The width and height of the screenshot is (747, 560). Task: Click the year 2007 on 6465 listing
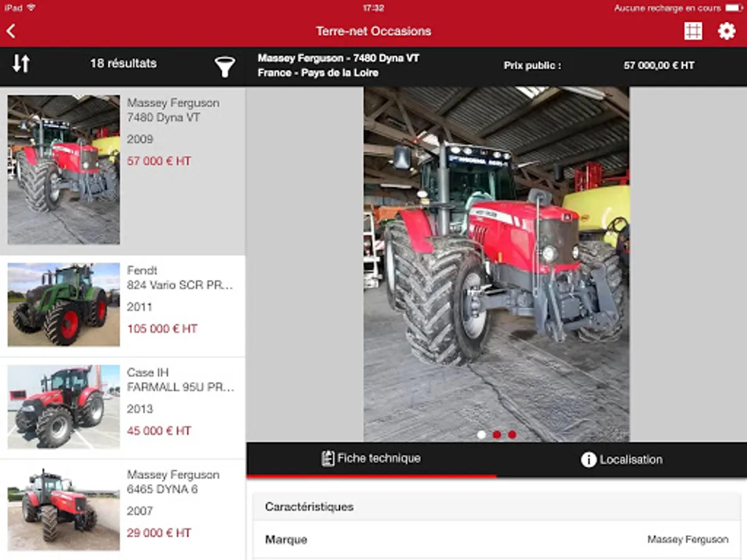tap(139, 511)
